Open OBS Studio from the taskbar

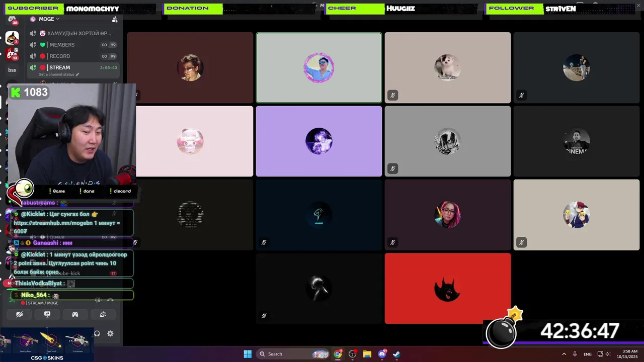coord(353,354)
